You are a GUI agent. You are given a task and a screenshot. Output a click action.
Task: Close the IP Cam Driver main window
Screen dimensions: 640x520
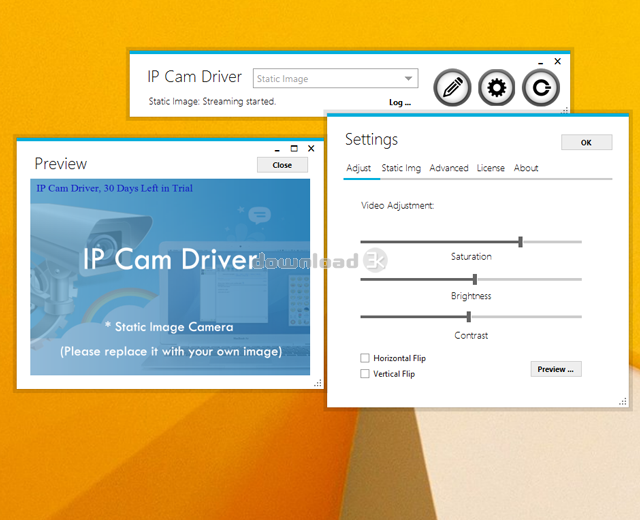558,62
